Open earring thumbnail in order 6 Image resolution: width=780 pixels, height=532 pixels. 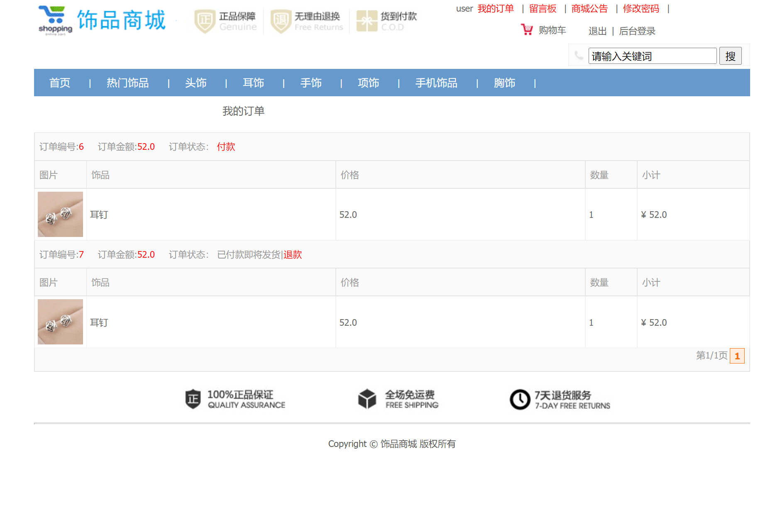click(60, 214)
